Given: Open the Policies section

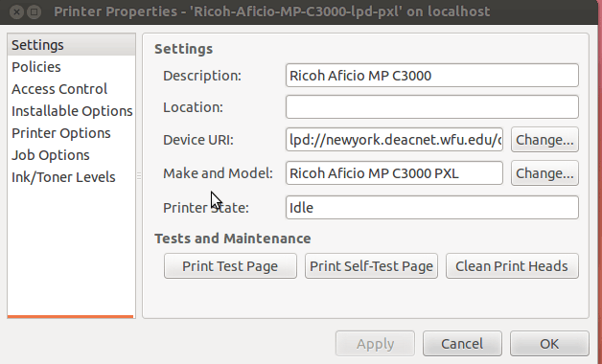Looking at the screenshot, I should [71, 67].
